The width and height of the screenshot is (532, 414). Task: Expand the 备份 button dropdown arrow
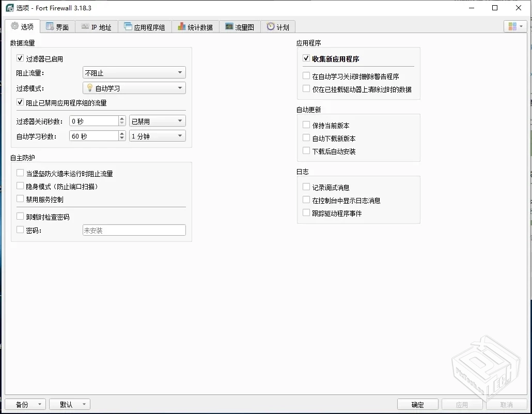point(40,404)
